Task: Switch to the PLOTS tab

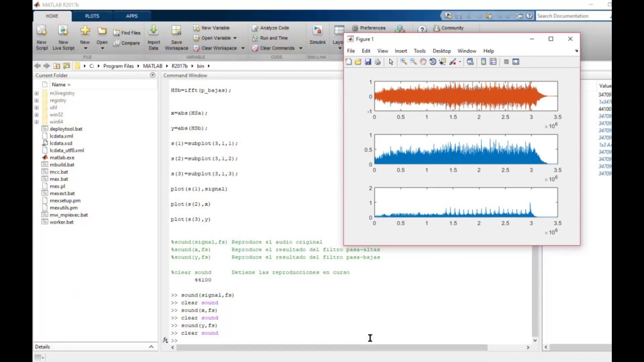Action: (92, 16)
